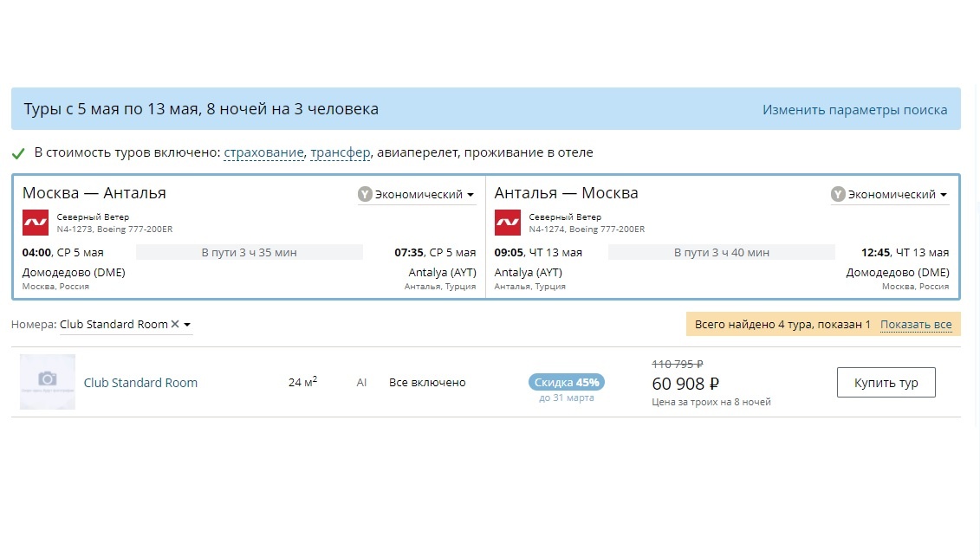Screen dimensions: 980x556
Task: Click arrival time 07:35, СР 5 мая
Action: coord(435,252)
